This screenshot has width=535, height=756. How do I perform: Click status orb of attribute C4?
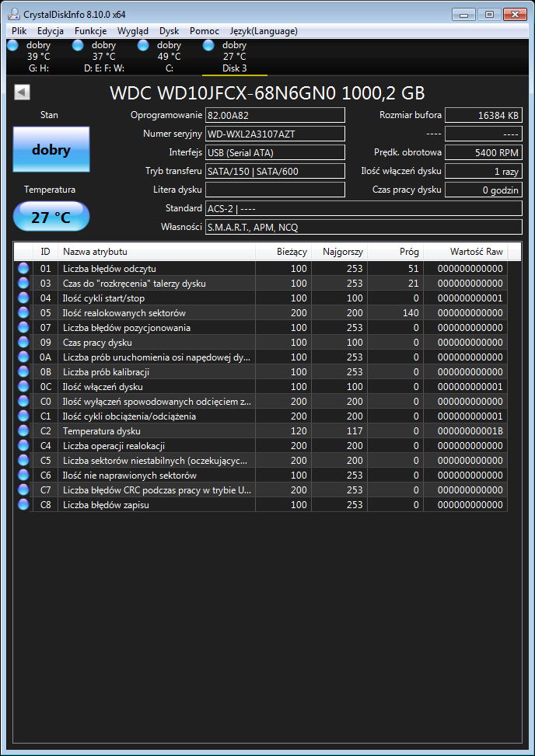pyautogui.click(x=23, y=446)
